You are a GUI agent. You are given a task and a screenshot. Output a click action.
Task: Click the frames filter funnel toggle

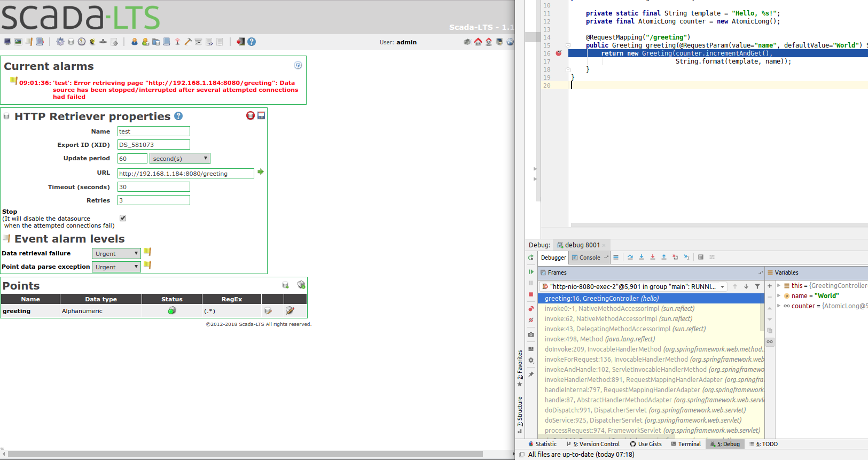757,286
